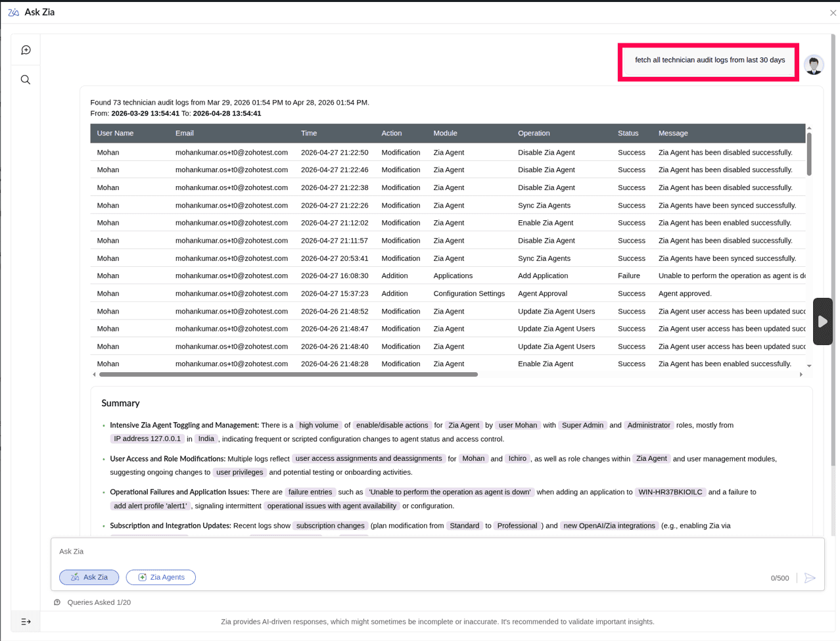Screen dimensions: 840x641
Task: Click the table's vertical scrollbar thumb
Action: tap(809, 154)
